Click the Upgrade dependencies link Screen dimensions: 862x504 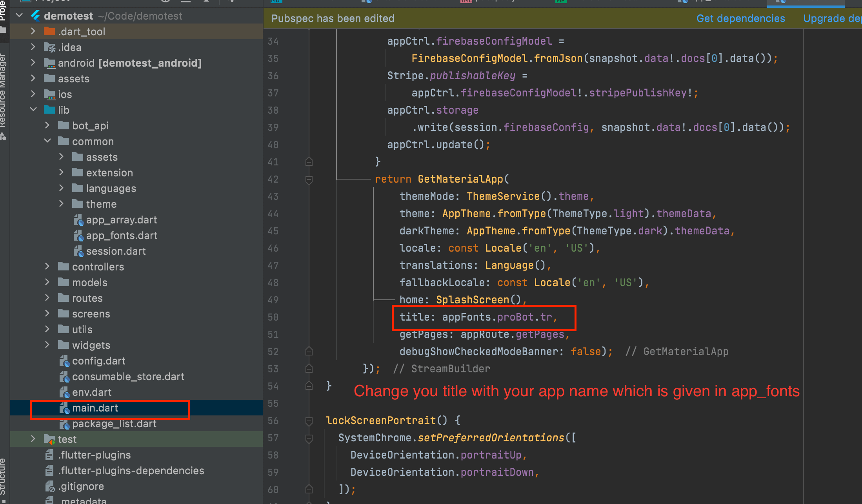(x=831, y=18)
